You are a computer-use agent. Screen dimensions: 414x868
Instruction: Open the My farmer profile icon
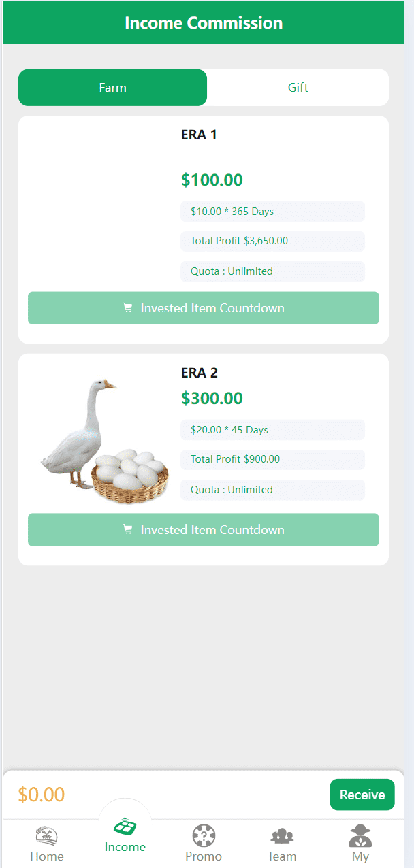click(x=360, y=835)
